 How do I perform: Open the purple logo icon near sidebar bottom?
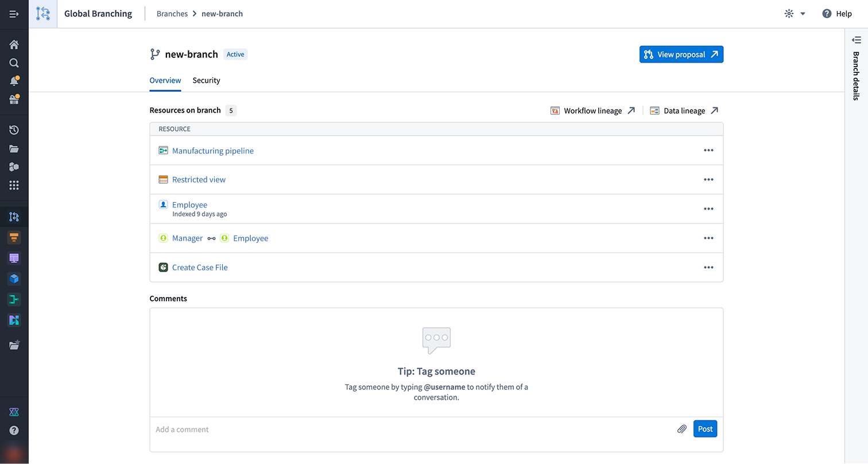(x=14, y=412)
